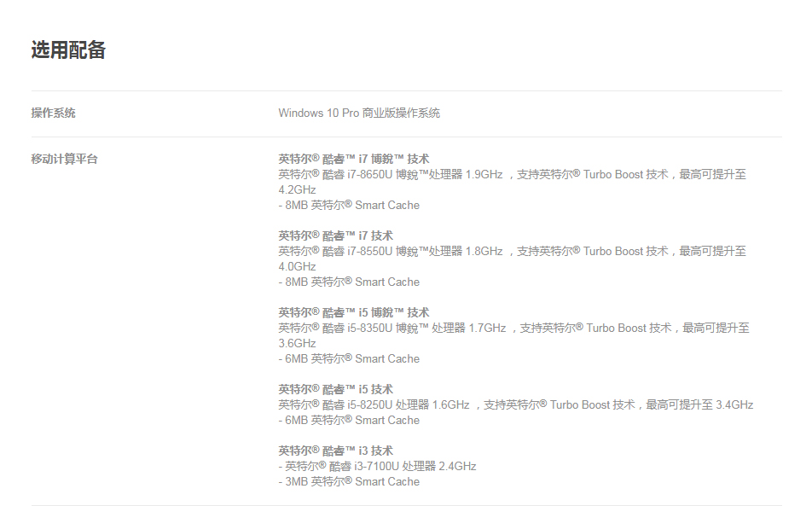The width and height of the screenshot is (812, 506).
Task: Click the 英特尔 酷睿 i5 技术 heading
Action: tap(335, 389)
